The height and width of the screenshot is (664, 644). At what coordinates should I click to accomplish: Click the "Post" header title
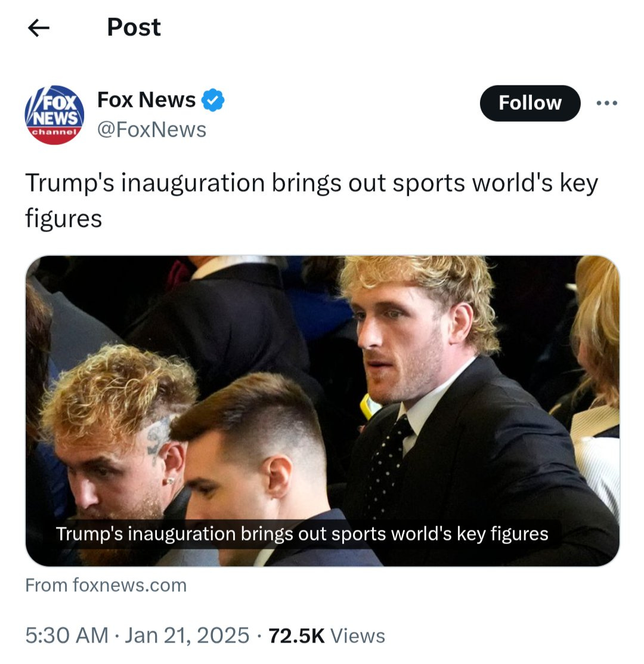point(134,27)
